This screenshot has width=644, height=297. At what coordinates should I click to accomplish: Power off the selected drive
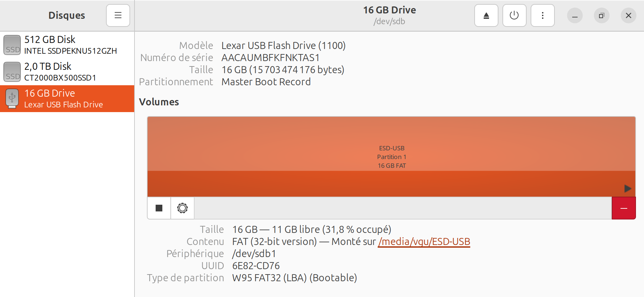[x=514, y=15]
